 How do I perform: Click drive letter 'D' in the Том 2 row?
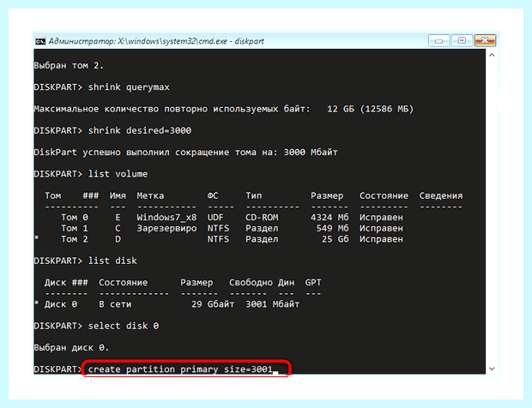(118, 239)
